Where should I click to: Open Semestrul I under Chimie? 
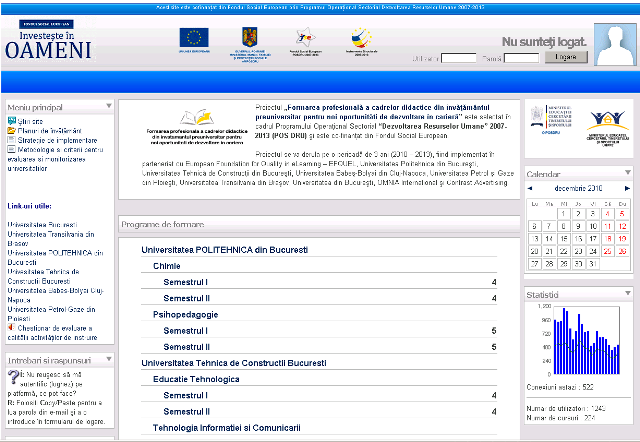tap(185, 283)
